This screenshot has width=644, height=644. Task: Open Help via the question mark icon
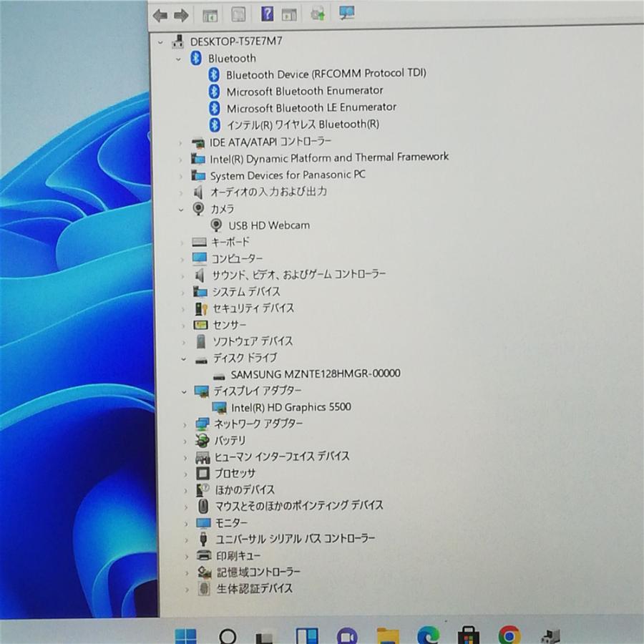267,14
